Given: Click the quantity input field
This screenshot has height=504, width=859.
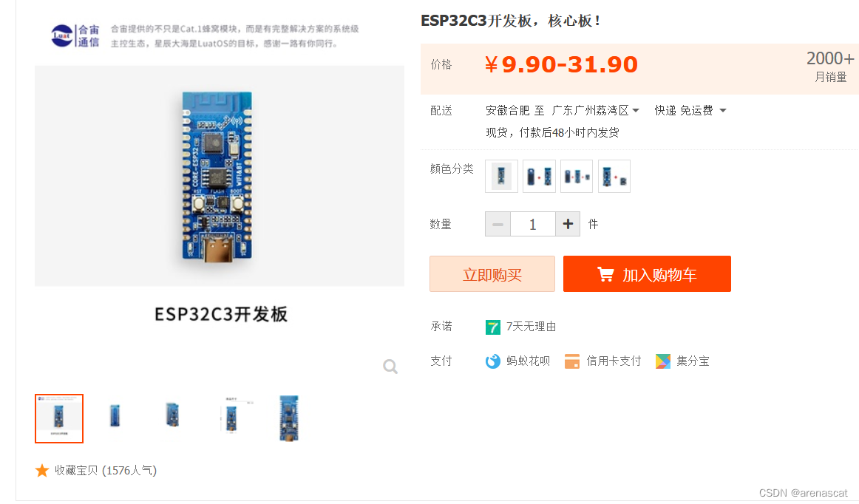Looking at the screenshot, I should (x=533, y=224).
